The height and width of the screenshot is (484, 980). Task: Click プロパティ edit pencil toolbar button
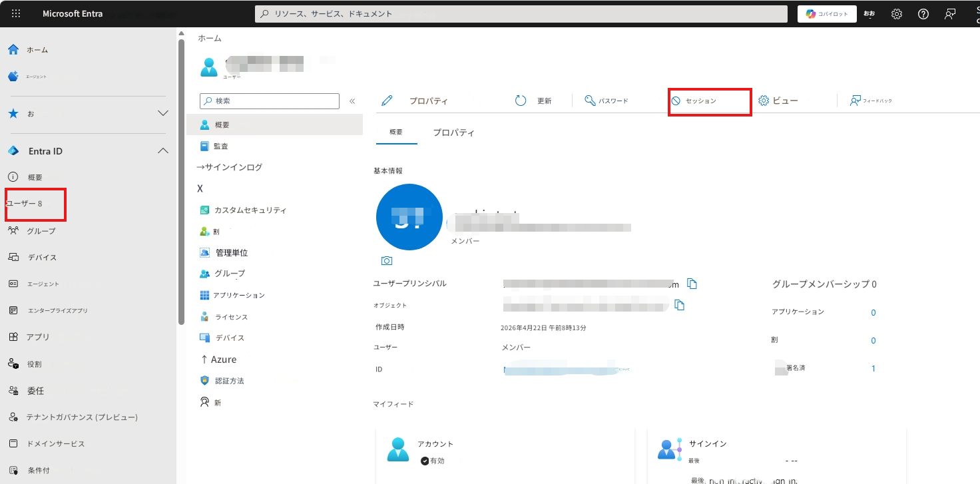415,101
